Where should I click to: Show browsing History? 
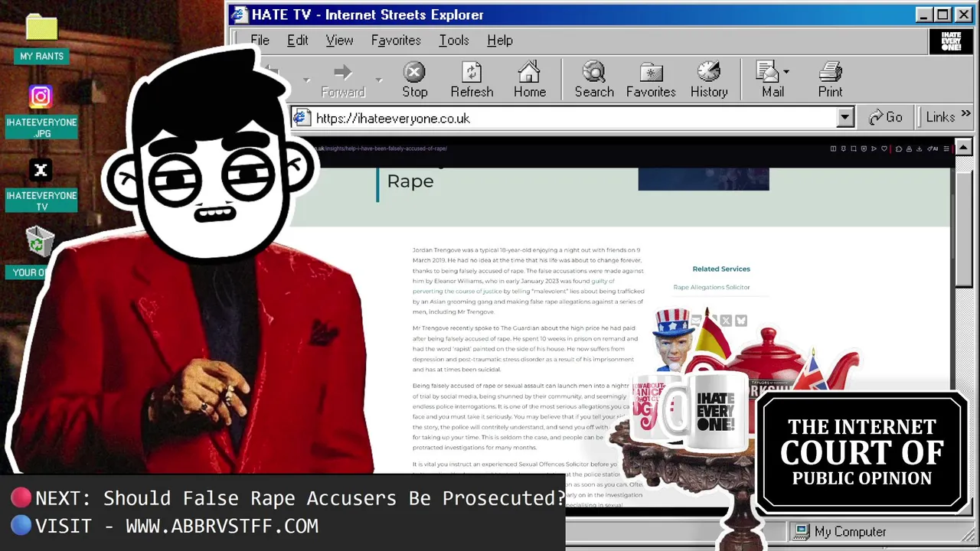(709, 80)
